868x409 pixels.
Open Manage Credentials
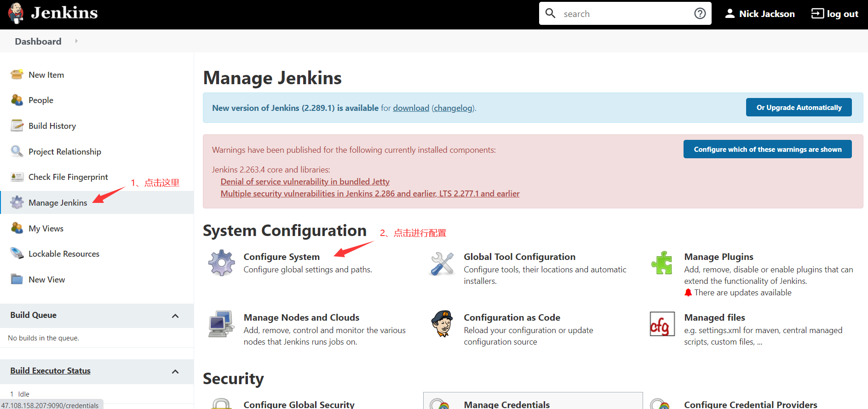pos(506,404)
